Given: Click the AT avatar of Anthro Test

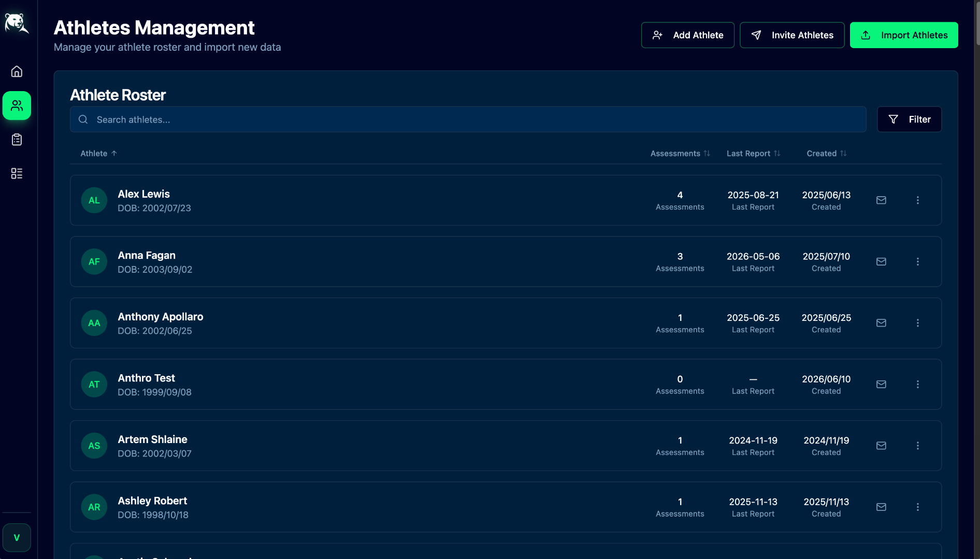Looking at the screenshot, I should tap(94, 385).
